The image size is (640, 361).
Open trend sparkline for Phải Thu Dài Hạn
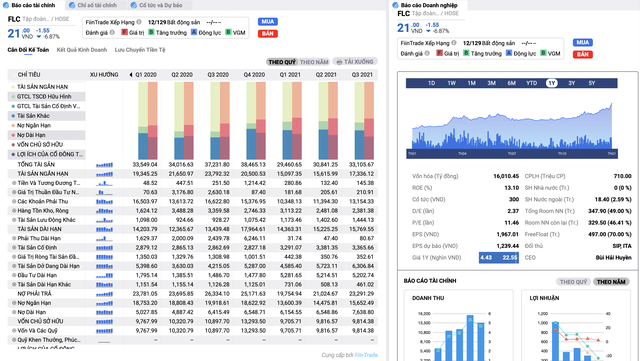(x=104, y=238)
